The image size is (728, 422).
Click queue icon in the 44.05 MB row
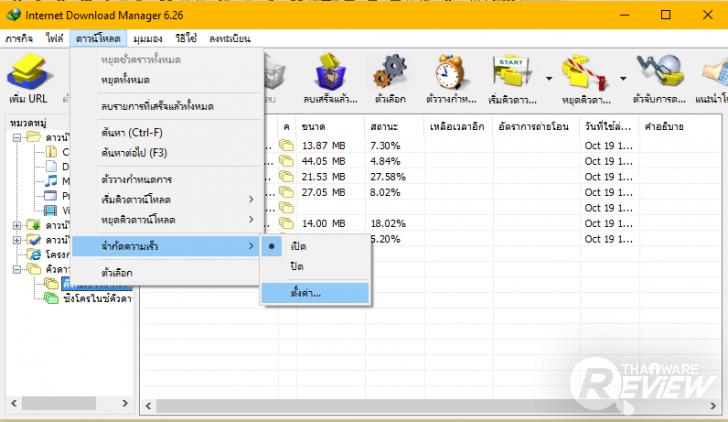tap(286, 161)
